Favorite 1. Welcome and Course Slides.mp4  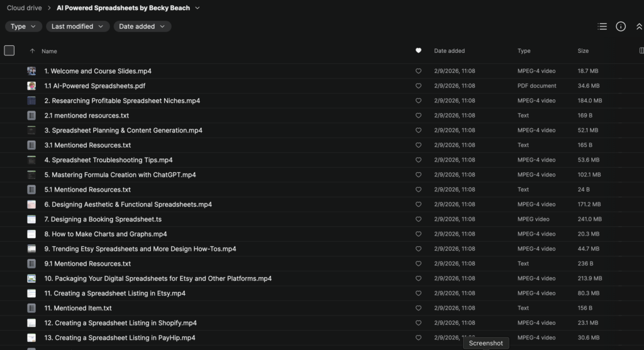[x=418, y=71]
